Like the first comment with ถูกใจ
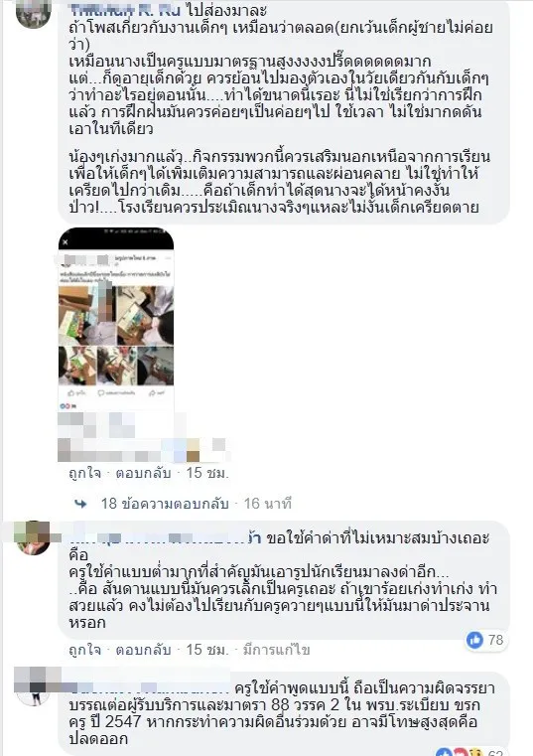Viewport: 533px width, 756px height. (84, 473)
